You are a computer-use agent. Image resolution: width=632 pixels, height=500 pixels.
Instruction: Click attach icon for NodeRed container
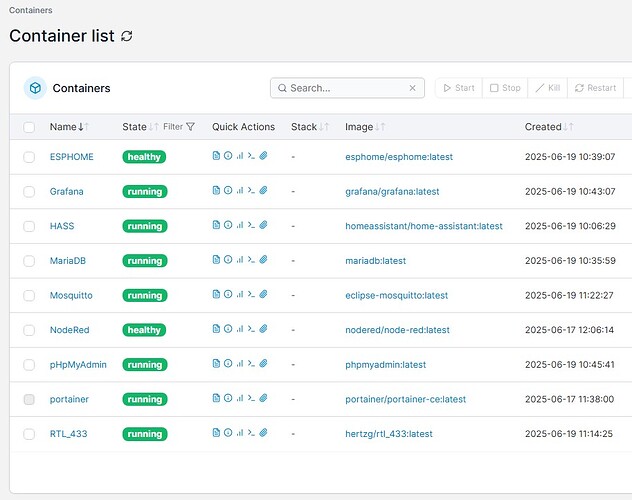263,329
